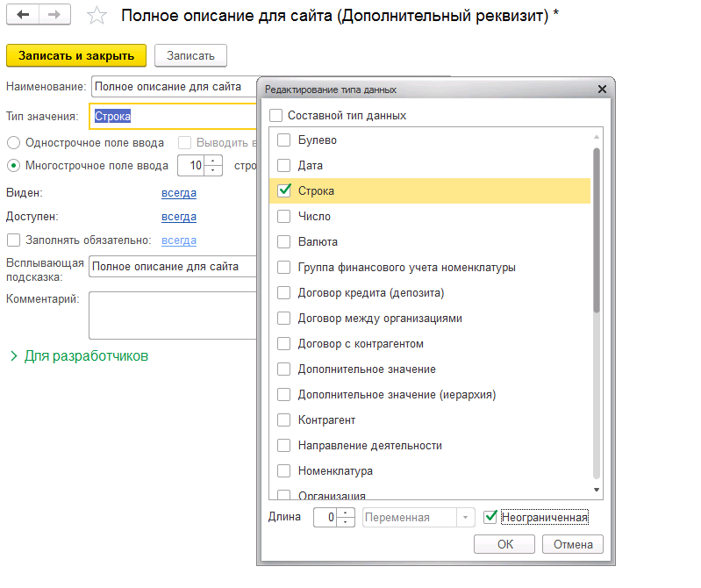Increase the multiline rows count

pos(213,161)
